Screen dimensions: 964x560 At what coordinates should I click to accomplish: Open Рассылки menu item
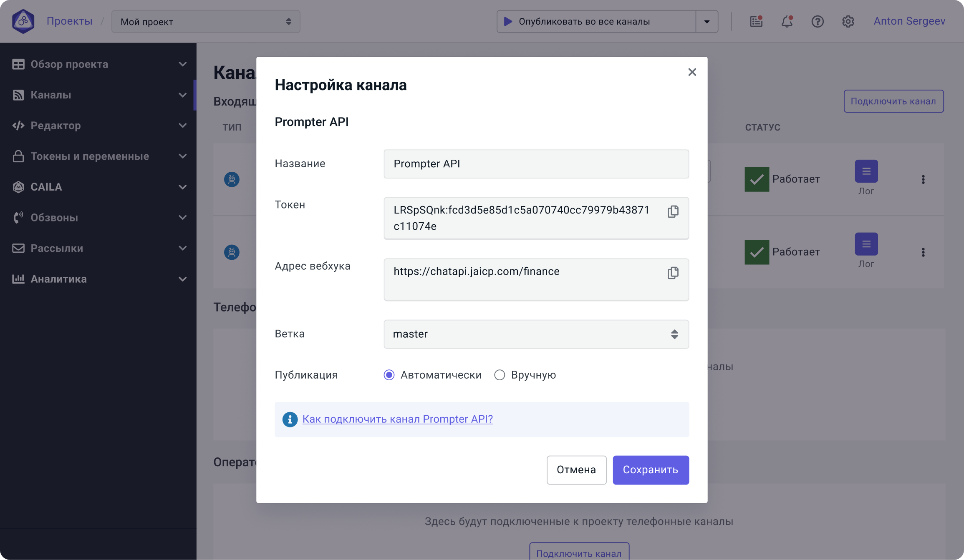coord(98,248)
